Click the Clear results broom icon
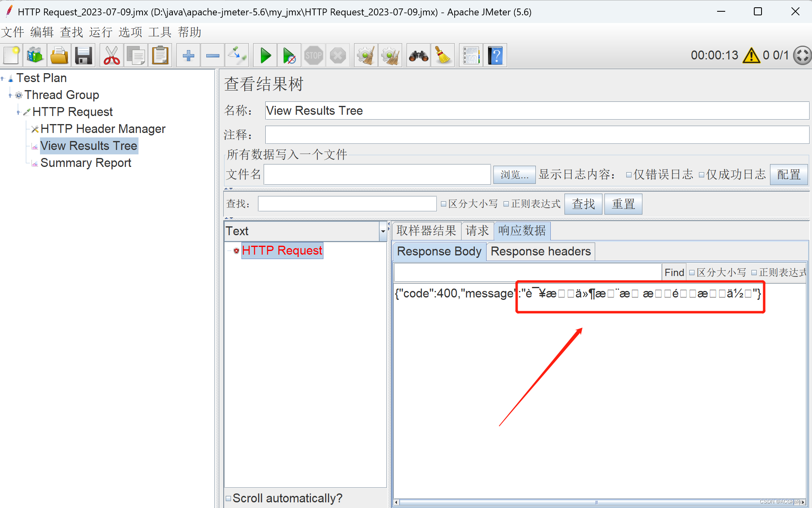This screenshot has height=508, width=812. click(x=366, y=55)
